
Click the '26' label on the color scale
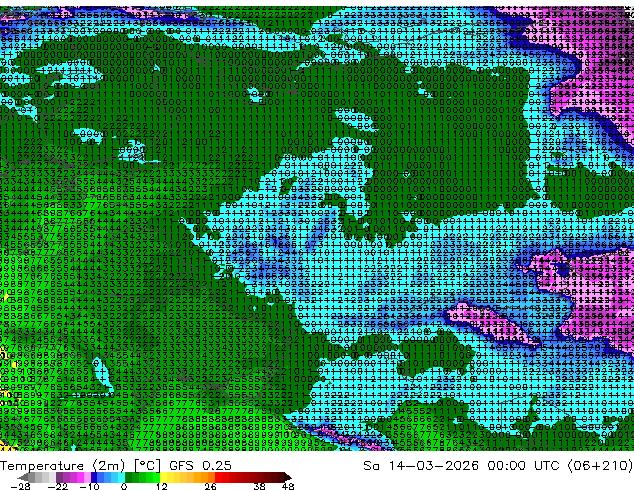pos(210,486)
